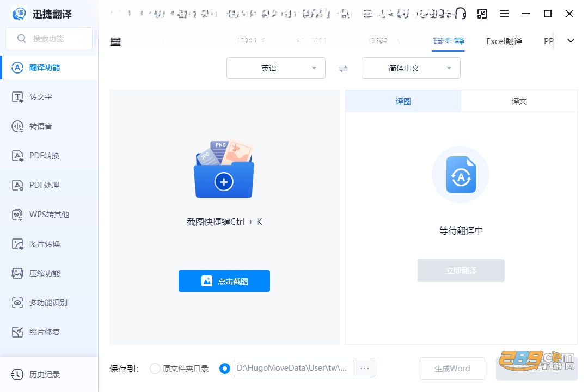Expand the 英语 source language dropdown
The width and height of the screenshot is (588, 392).
pyautogui.click(x=276, y=68)
